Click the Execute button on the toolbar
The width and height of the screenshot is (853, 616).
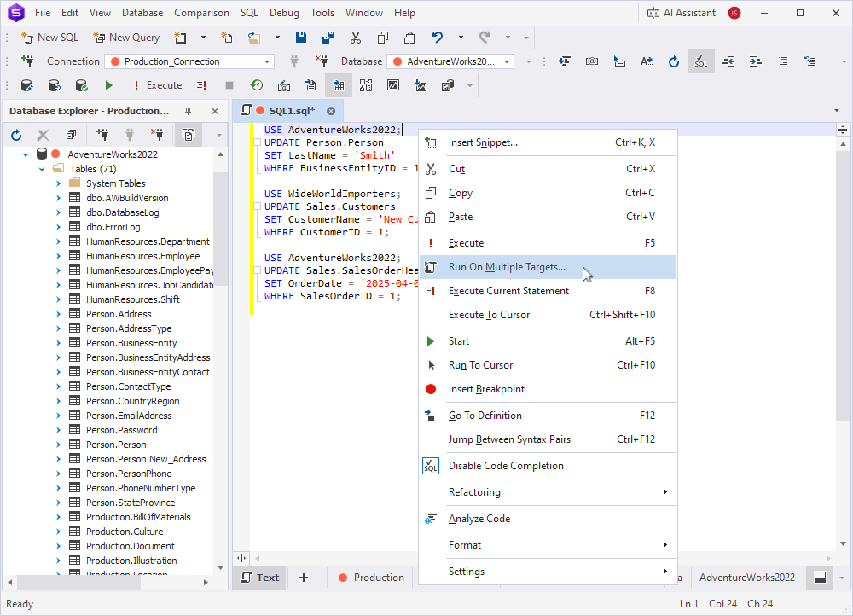pos(158,85)
